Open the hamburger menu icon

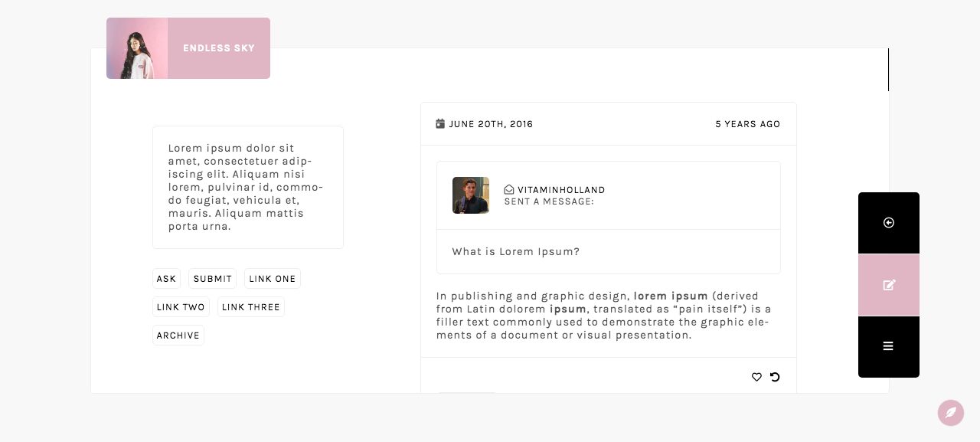click(x=889, y=346)
